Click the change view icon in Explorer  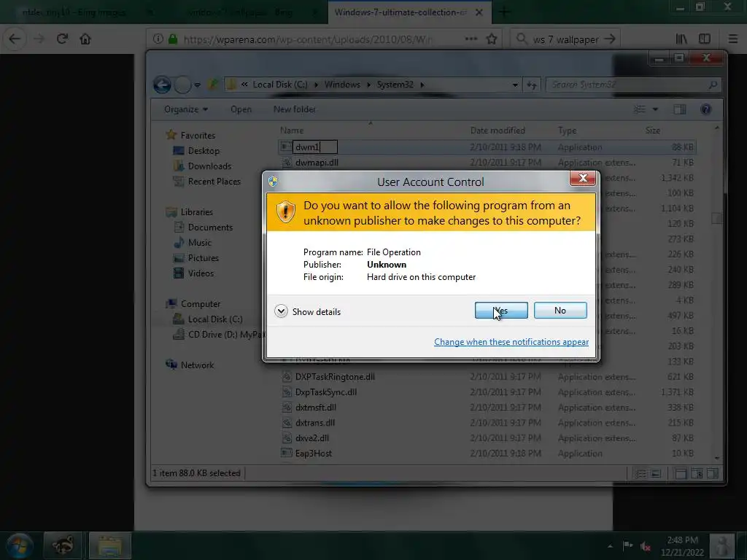click(640, 109)
